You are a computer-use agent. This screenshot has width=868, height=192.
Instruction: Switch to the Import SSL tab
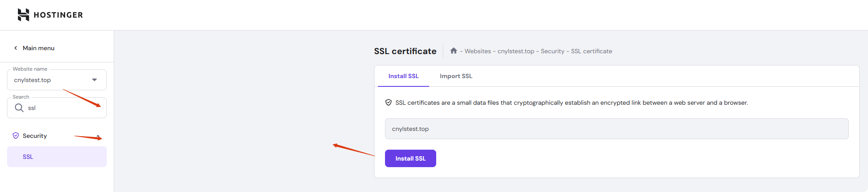coord(456,76)
